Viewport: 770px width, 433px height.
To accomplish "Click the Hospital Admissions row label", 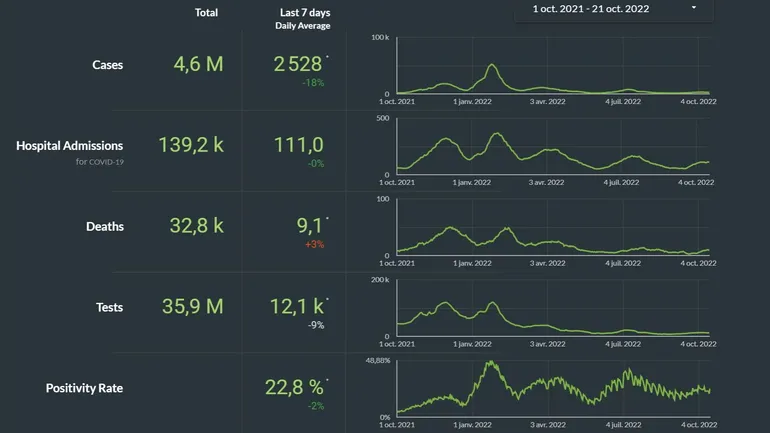I will click(70, 145).
